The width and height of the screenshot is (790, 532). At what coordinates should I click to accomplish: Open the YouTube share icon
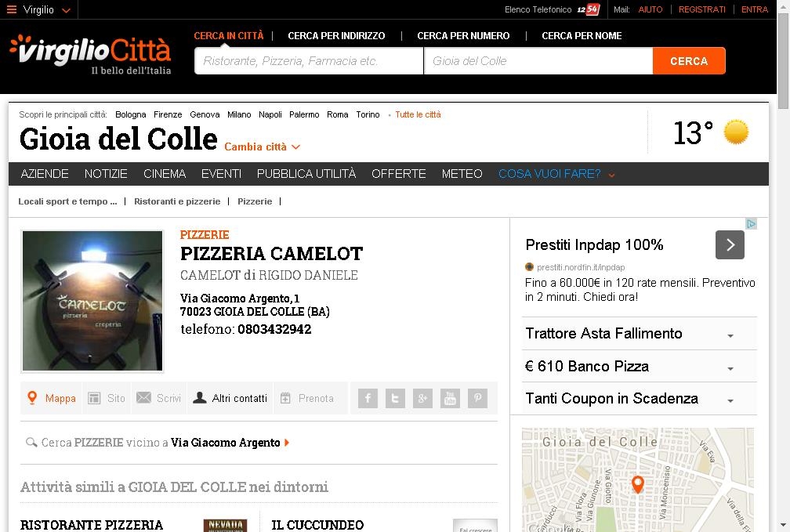coord(450,399)
